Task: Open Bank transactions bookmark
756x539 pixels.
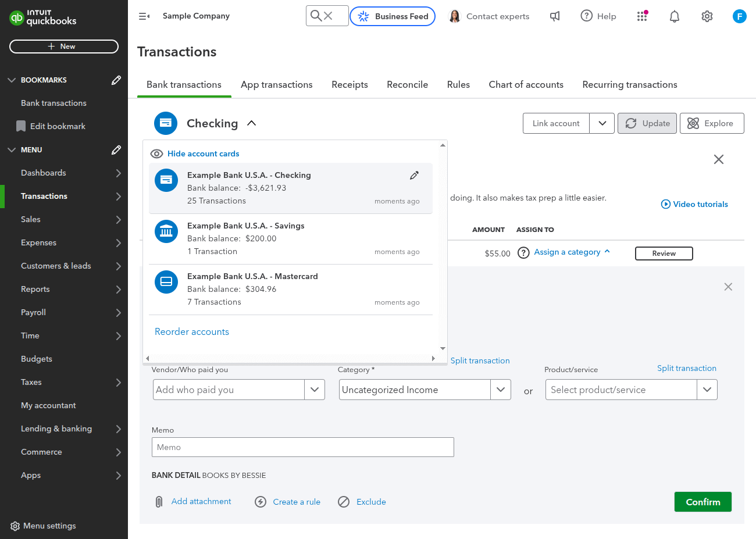Action: pyautogui.click(x=54, y=103)
